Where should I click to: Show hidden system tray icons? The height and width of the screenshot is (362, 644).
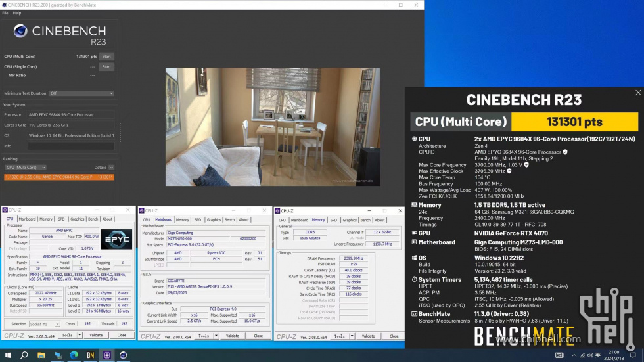click(x=574, y=355)
